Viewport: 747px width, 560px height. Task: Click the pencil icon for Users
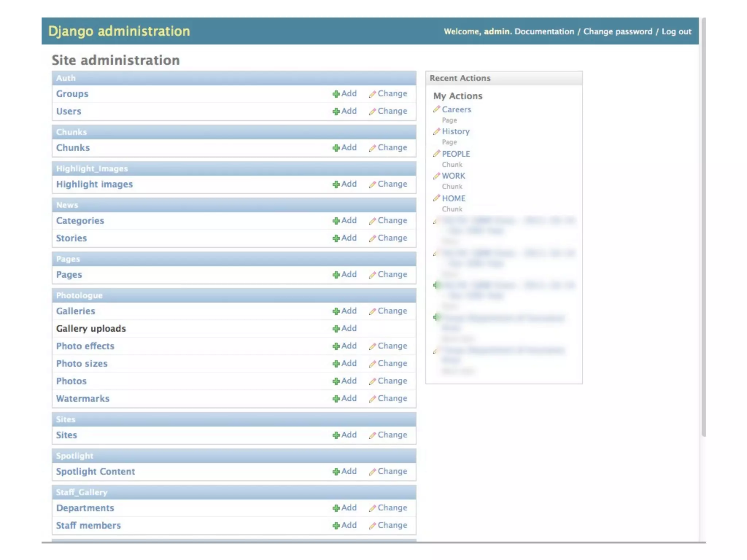point(372,112)
